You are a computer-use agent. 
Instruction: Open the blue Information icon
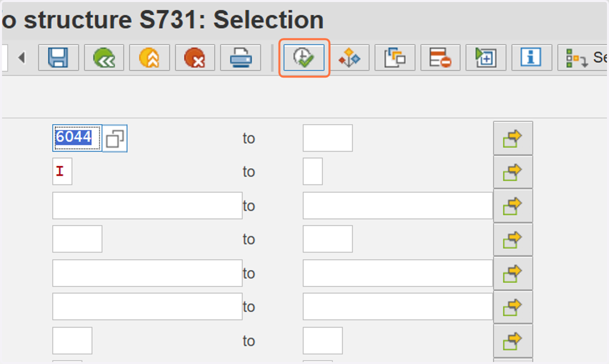tap(532, 57)
